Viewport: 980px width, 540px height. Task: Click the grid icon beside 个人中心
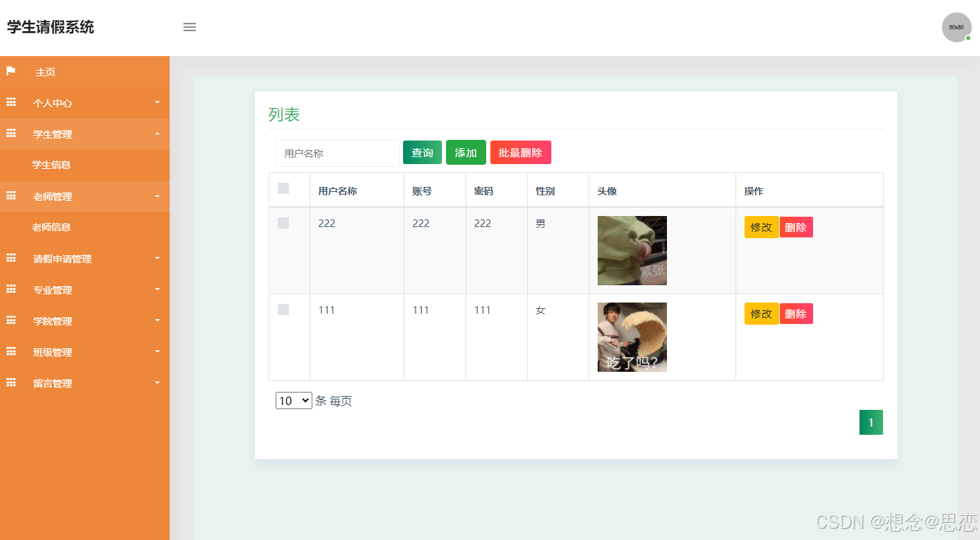(11, 102)
